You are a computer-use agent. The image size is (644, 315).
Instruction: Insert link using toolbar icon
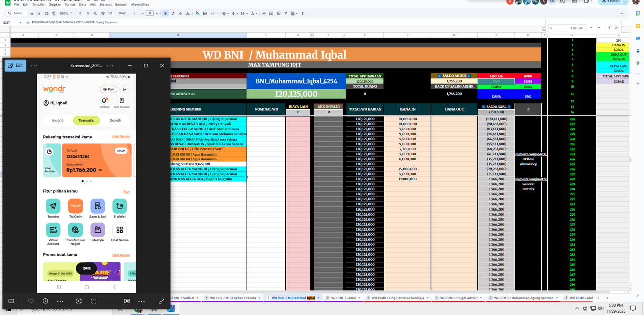[264, 13]
